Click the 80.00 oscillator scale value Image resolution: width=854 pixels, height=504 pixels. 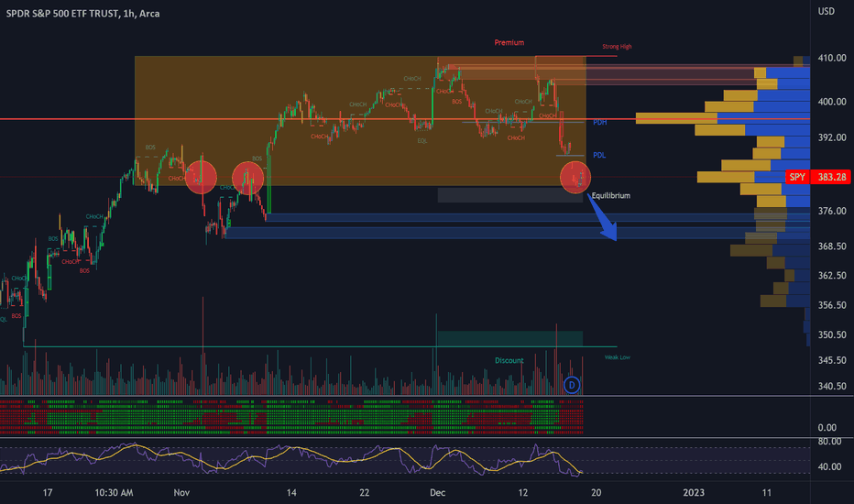(x=829, y=442)
